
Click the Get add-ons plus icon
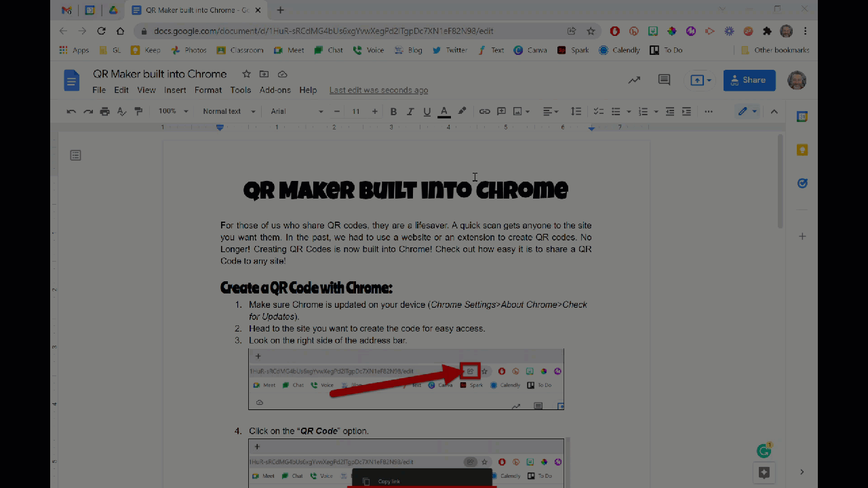tap(802, 237)
